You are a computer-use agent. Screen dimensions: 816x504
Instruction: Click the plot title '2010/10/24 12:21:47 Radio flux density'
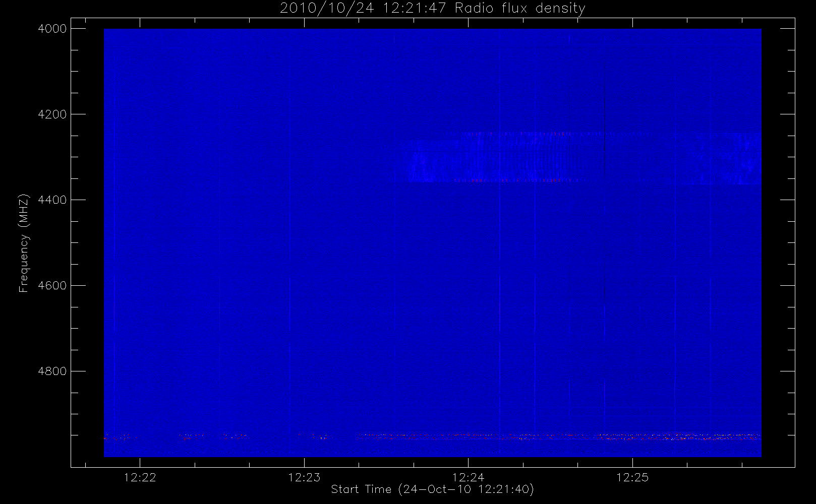point(432,9)
